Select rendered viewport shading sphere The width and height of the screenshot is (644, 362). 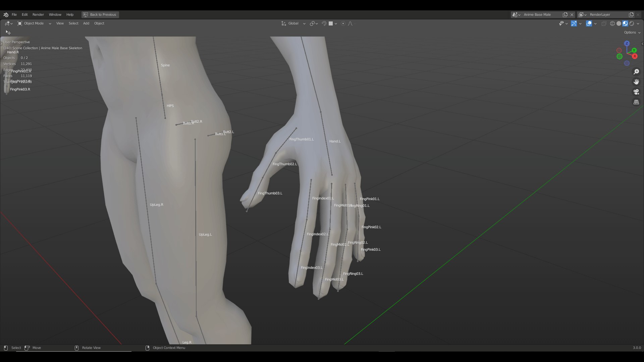click(x=632, y=23)
